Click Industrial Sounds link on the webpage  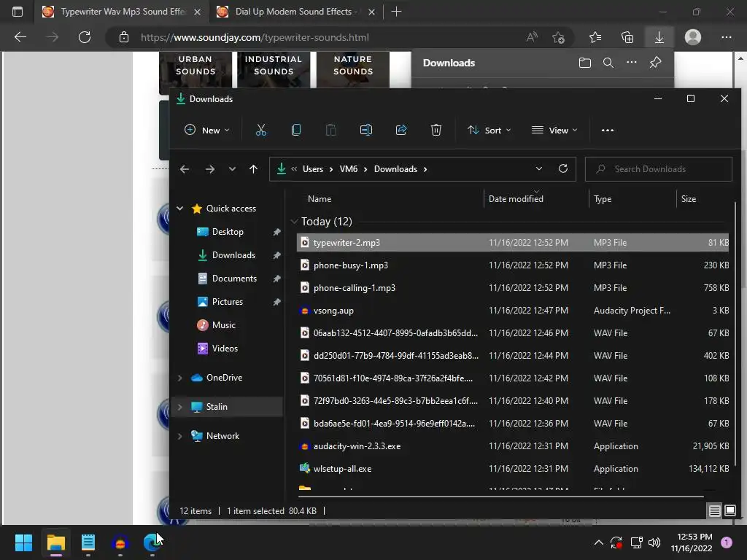[x=274, y=66]
